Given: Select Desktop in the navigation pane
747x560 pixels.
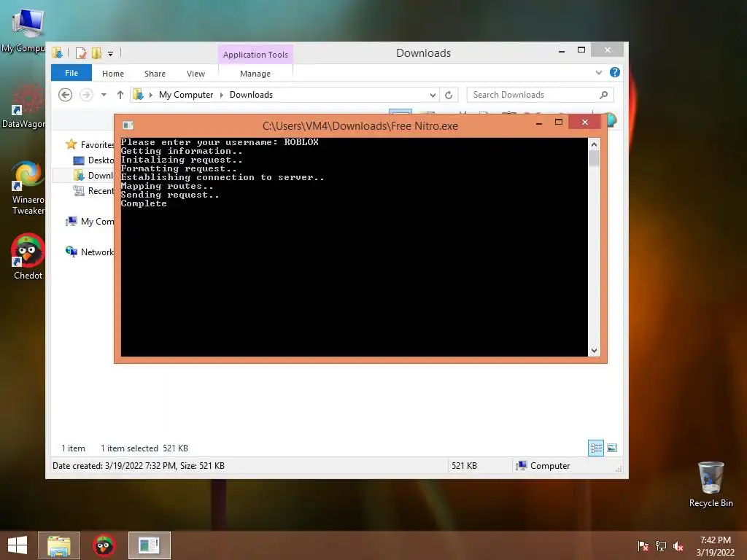Looking at the screenshot, I should coord(93,160).
